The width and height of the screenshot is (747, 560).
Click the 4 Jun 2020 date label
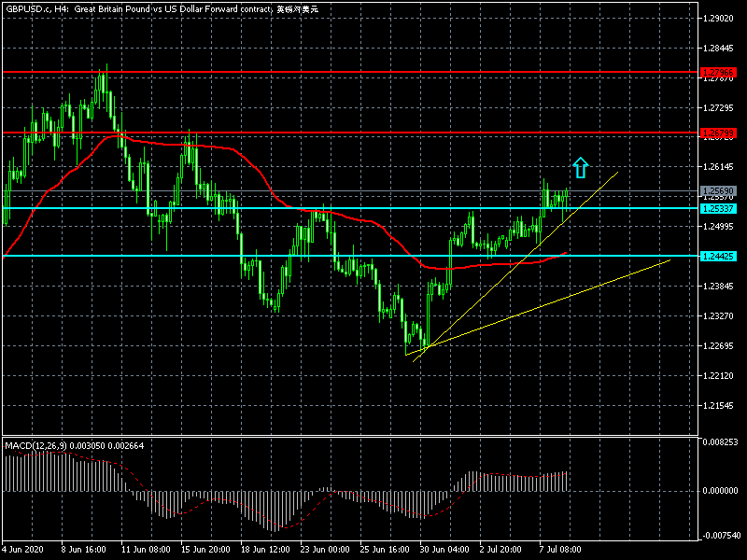[22, 550]
